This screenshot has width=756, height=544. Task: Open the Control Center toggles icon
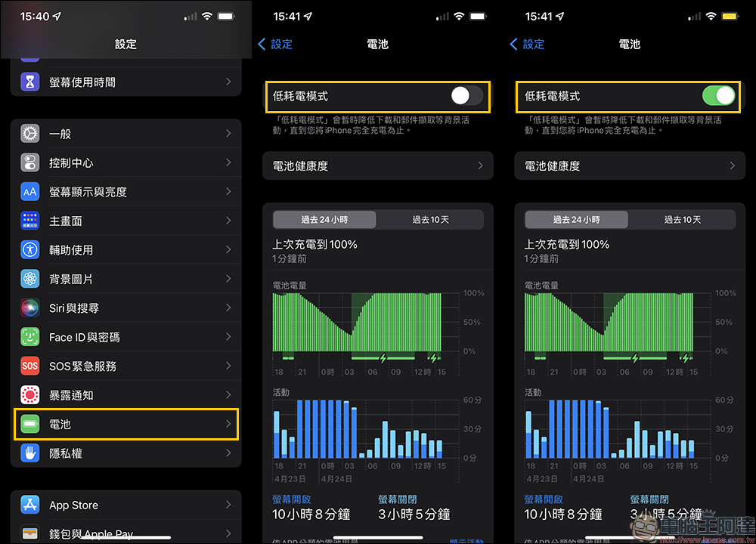point(30,163)
